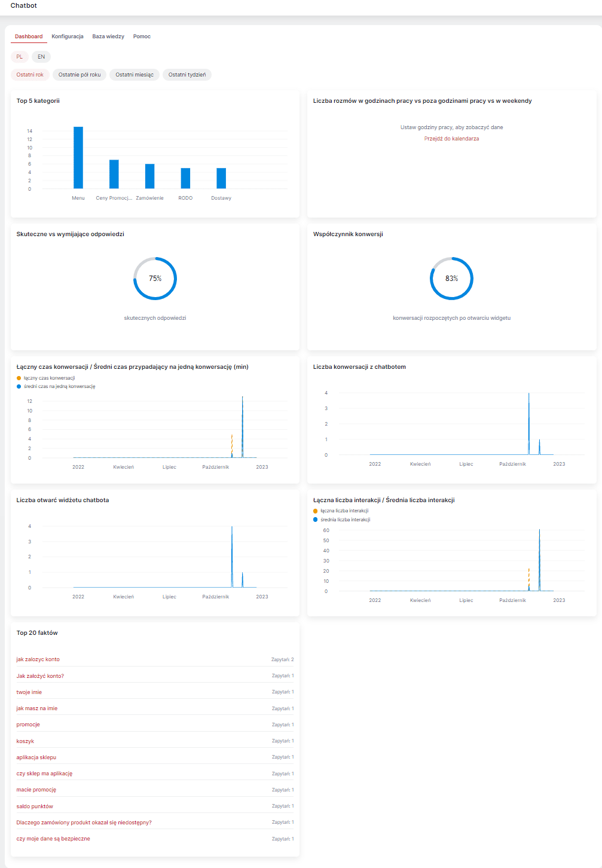The width and height of the screenshot is (602, 868).
Task: Open the fact "jak zalozyc konto"
Action: click(38, 659)
